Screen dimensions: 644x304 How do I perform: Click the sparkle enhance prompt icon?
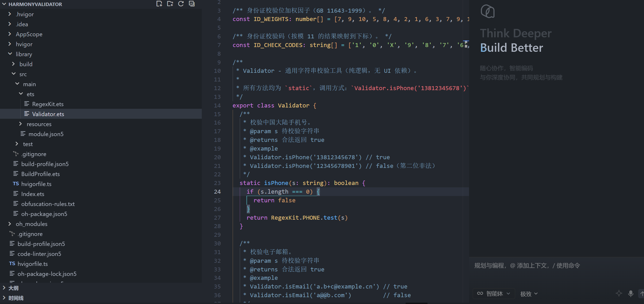click(x=619, y=293)
